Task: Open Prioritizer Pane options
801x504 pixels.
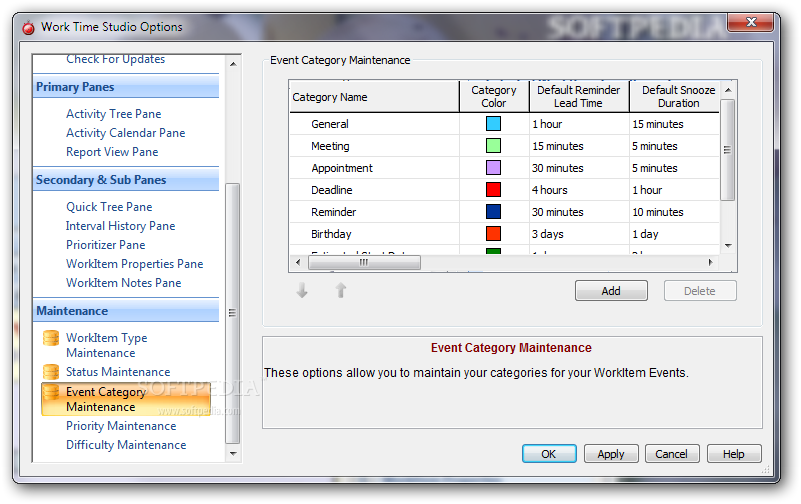Action: pos(105,245)
